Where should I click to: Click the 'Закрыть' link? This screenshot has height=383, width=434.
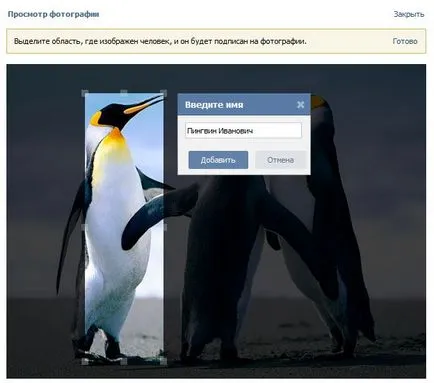(x=409, y=14)
